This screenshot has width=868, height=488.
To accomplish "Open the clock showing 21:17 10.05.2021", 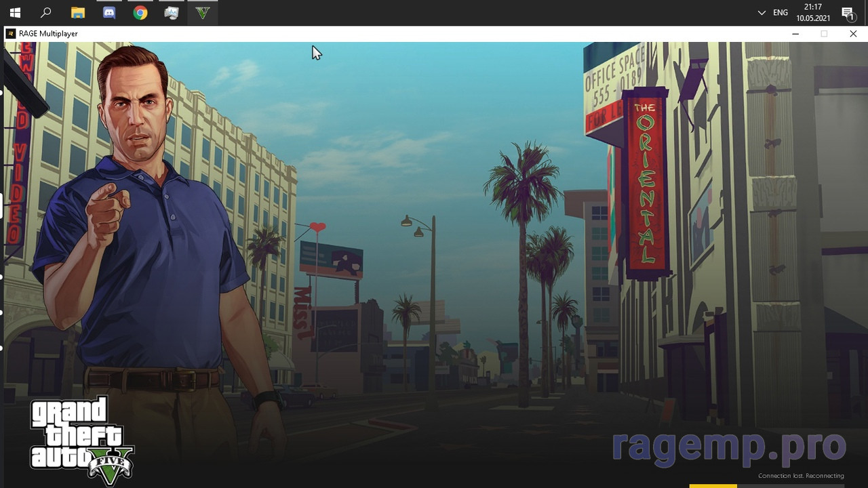I will tap(813, 12).
